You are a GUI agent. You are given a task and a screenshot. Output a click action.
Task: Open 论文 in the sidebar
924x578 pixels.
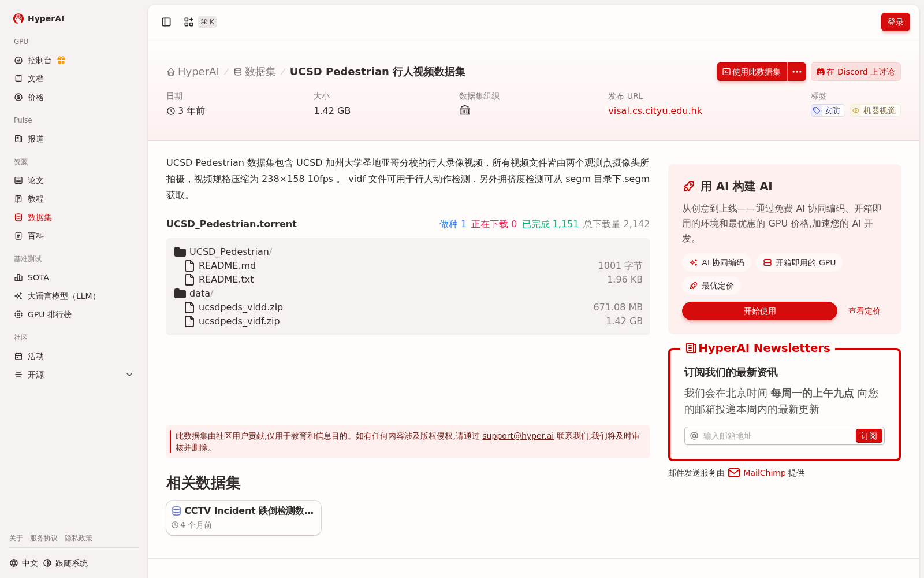(x=36, y=180)
